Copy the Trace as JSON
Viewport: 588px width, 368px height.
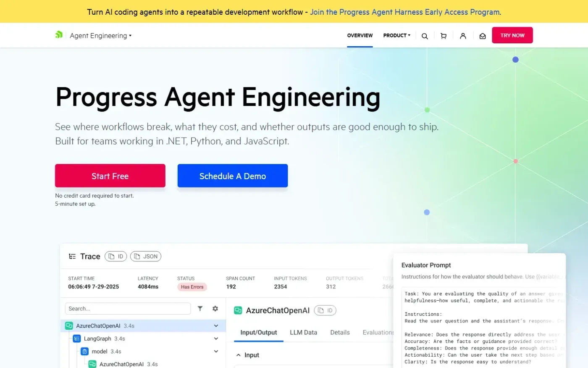click(146, 256)
